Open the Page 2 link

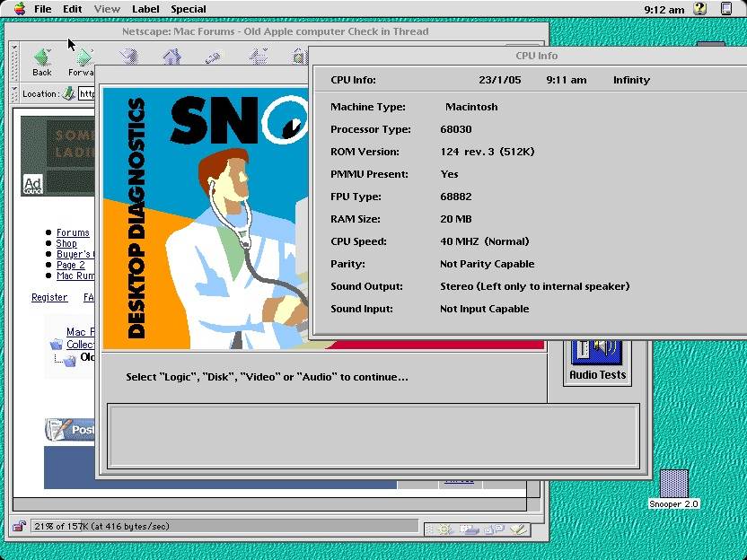[71, 265]
